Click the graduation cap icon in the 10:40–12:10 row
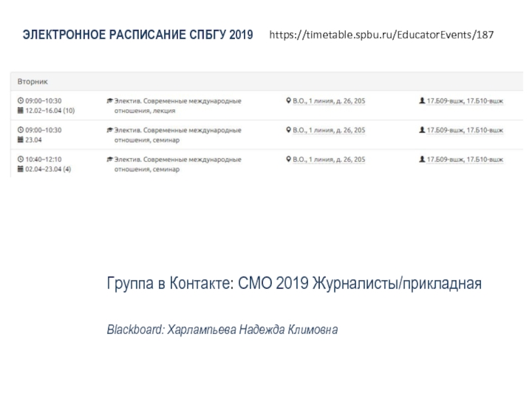532x399 pixels. [x=110, y=159]
